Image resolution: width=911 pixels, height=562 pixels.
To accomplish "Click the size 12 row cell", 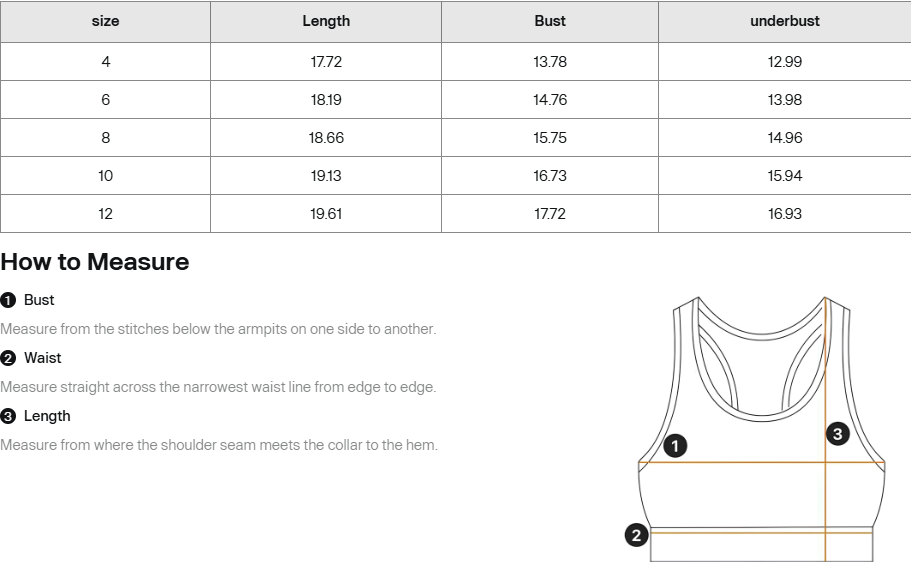I will click(x=105, y=214).
